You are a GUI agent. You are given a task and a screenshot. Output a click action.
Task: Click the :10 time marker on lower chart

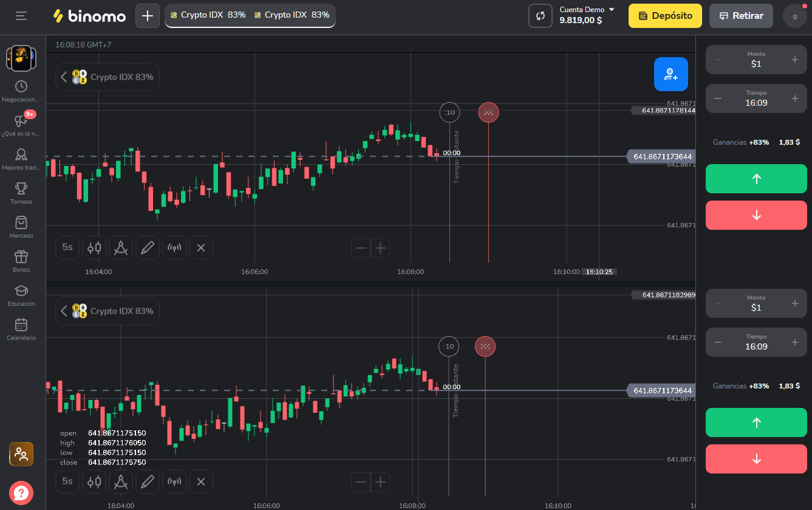coord(449,346)
